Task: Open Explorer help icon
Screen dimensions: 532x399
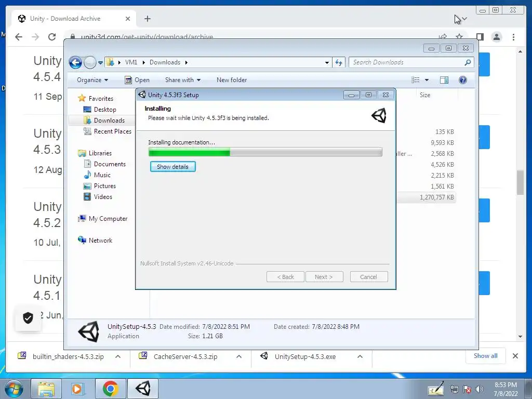Action: coord(463,80)
